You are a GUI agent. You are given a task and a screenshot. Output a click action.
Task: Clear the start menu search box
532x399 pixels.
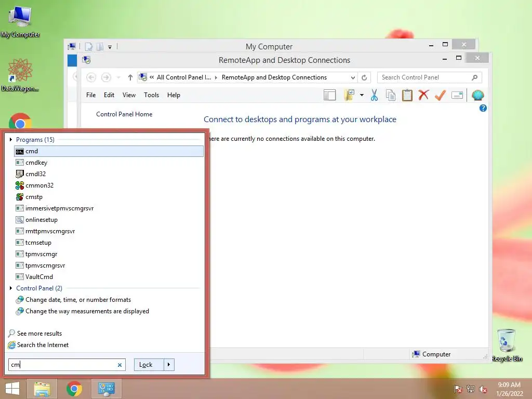tap(119, 365)
